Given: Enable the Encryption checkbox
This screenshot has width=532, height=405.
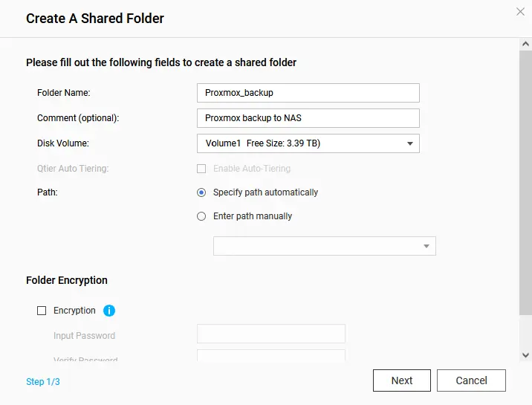Looking at the screenshot, I should click(x=42, y=311).
